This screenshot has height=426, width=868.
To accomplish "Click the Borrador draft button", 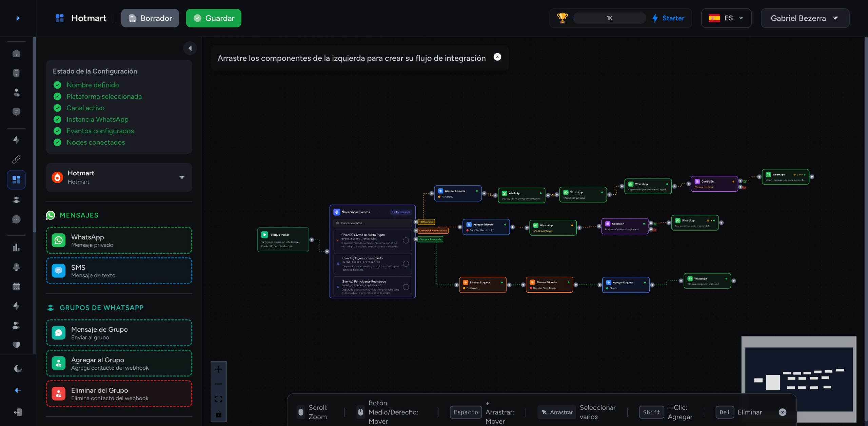I will point(150,18).
